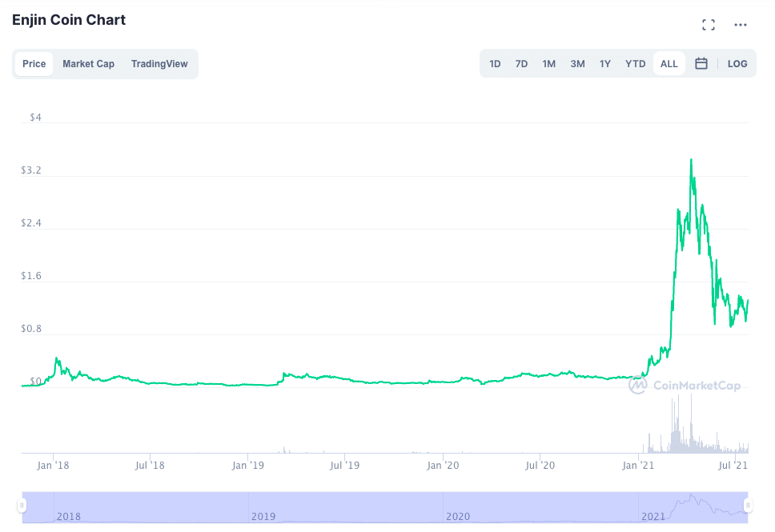Toggle LOG scale on the chart
This screenshot has width=775, height=532.
click(737, 64)
